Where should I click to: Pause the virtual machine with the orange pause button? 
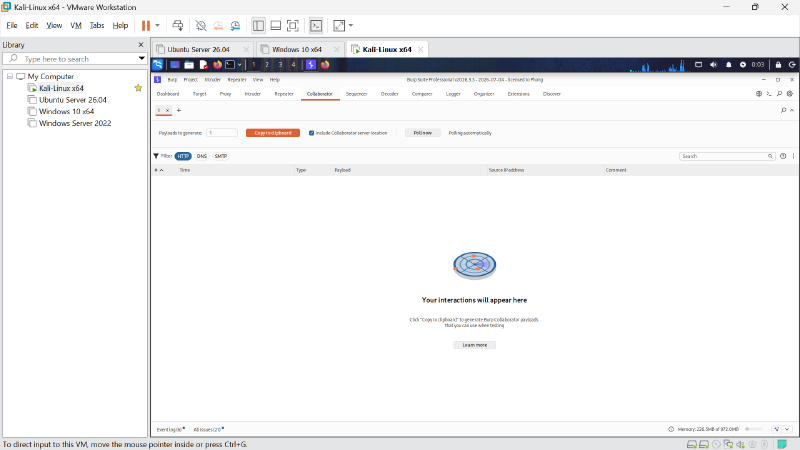[x=146, y=26]
